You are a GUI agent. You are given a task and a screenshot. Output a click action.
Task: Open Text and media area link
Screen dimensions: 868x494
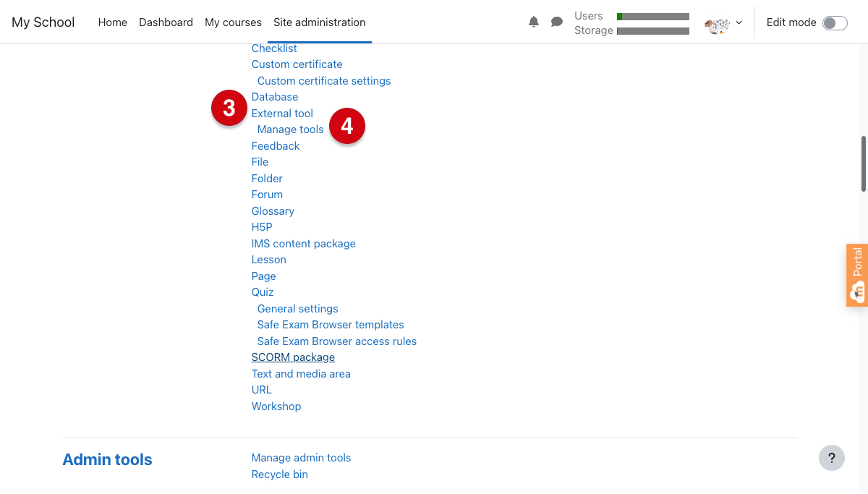tap(301, 374)
